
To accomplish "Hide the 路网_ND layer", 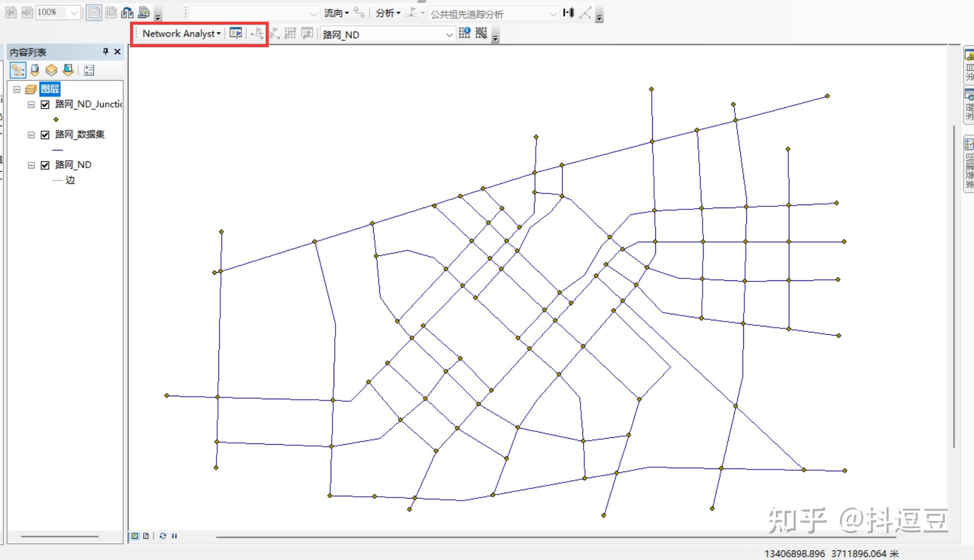I will 45,165.
